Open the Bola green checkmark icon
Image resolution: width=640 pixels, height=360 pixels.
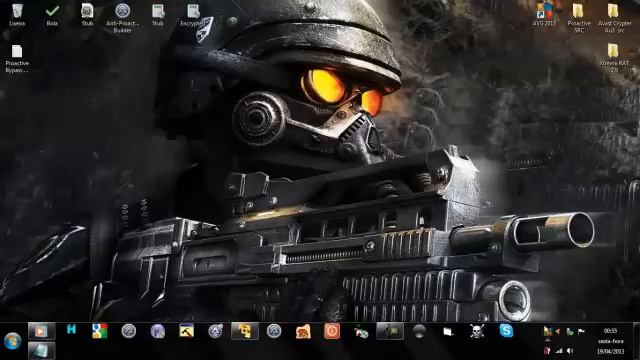52,15
